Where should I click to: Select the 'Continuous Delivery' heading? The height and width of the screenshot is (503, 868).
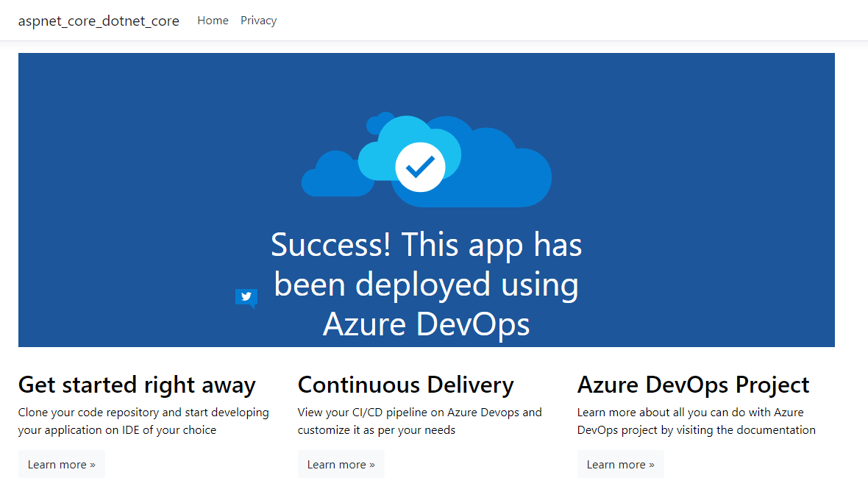(x=406, y=385)
